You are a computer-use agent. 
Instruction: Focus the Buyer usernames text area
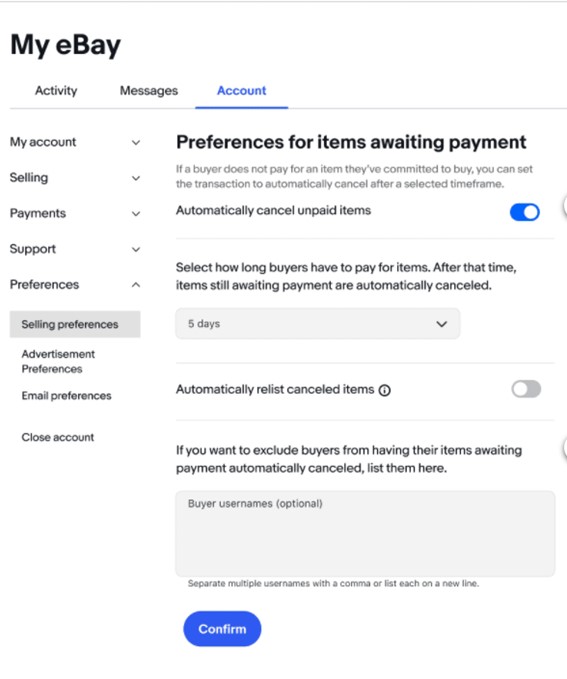365,534
